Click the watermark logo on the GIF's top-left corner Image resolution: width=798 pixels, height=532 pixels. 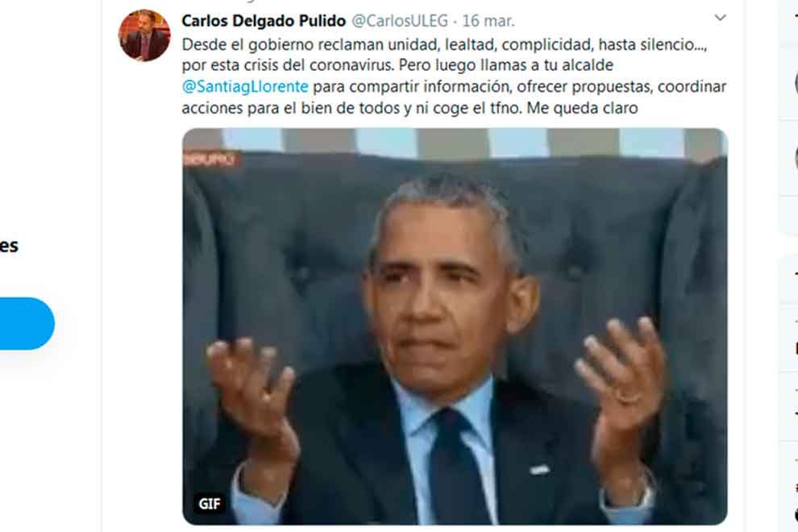pos(210,160)
